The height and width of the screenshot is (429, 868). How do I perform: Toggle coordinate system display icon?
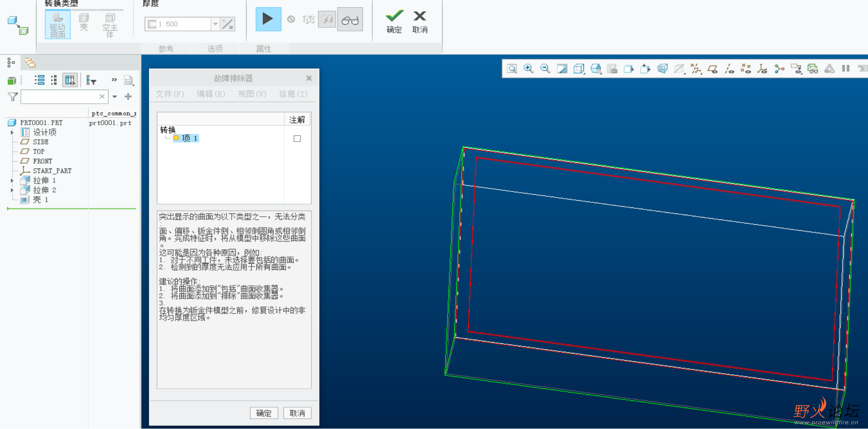pyautogui.click(x=762, y=69)
